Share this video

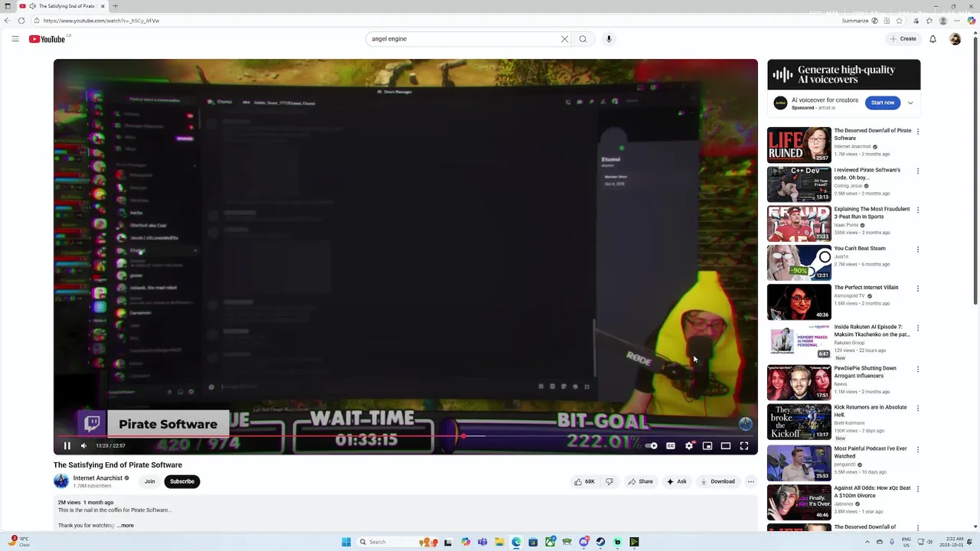coord(640,481)
